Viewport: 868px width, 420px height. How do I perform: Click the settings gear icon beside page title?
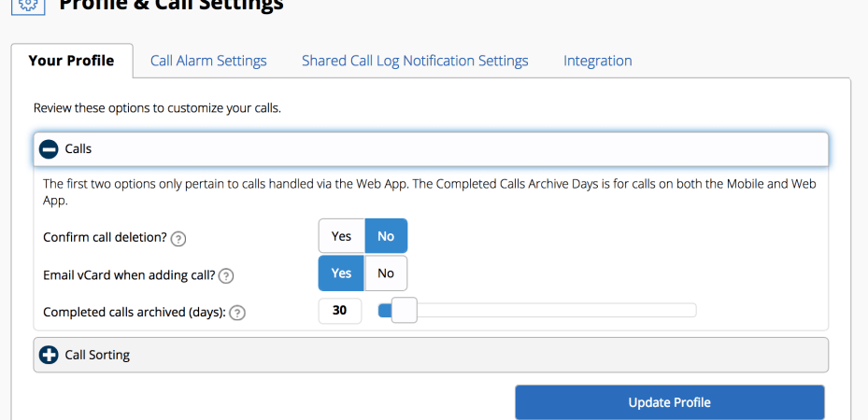point(26,5)
